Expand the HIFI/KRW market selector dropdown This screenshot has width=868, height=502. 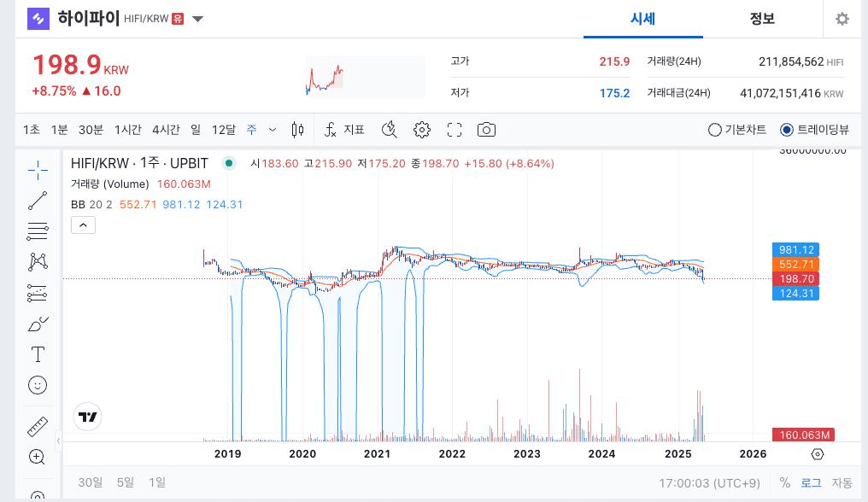point(197,20)
